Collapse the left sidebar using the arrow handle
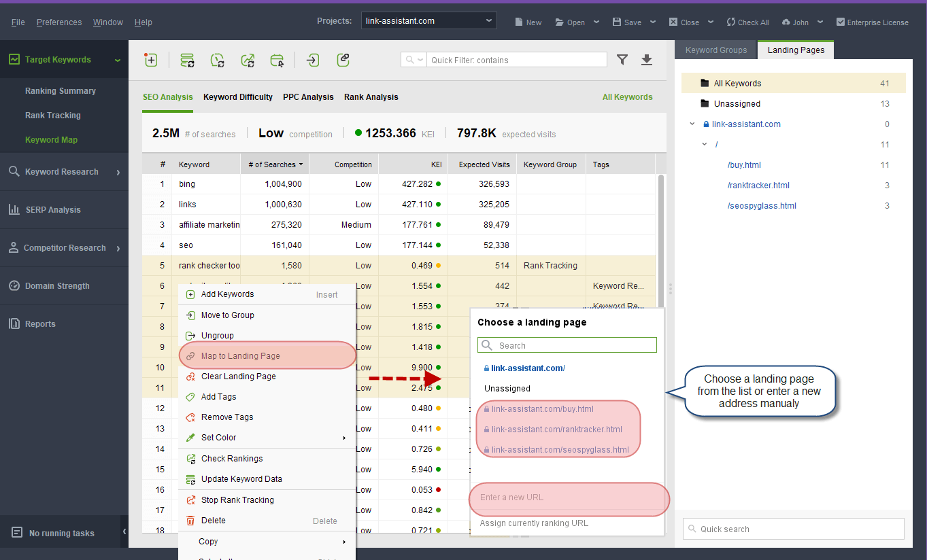 point(124,531)
